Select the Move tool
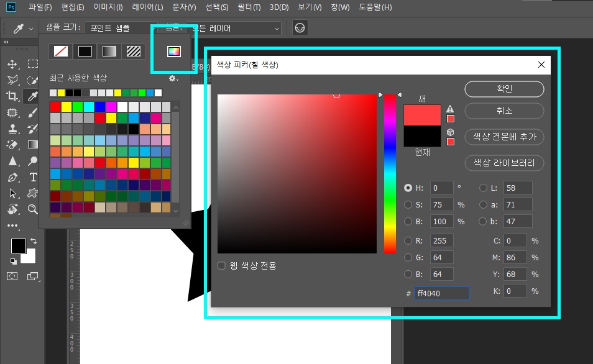The image size is (593, 364). tap(12, 64)
